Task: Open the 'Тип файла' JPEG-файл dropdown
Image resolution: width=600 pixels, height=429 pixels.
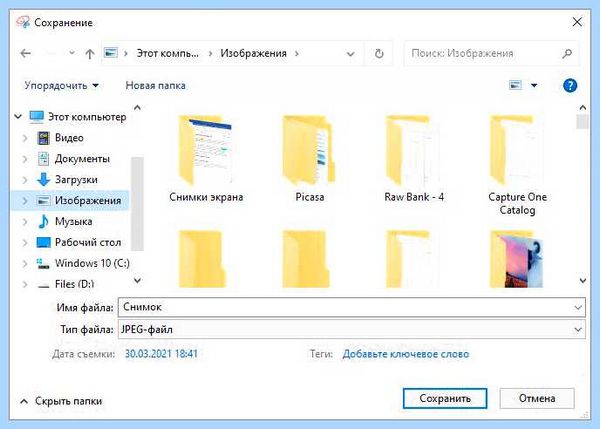Action: tap(351, 329)
